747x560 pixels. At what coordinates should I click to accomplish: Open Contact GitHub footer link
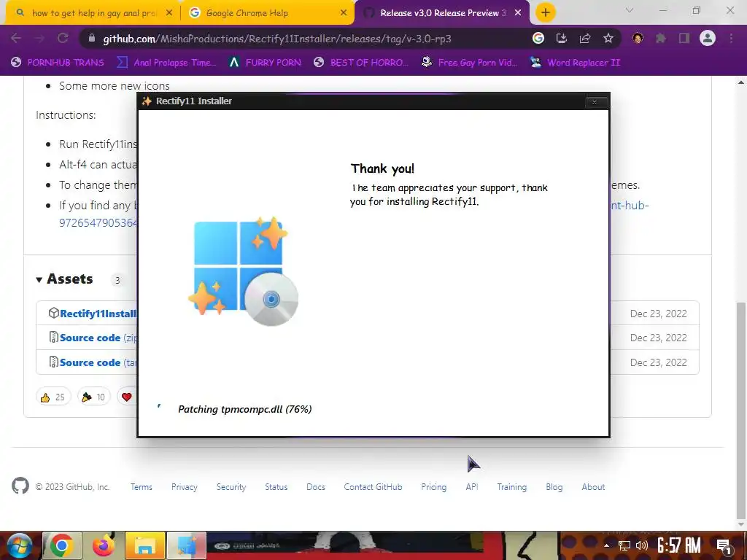[373, 486]
